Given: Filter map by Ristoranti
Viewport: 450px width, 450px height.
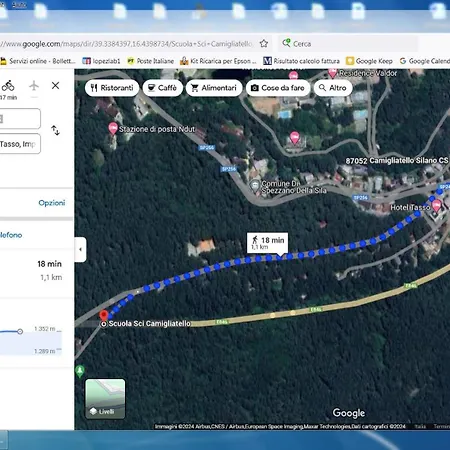Looking at the screenshot, I should pyautogui.click(x=112, y=88).
